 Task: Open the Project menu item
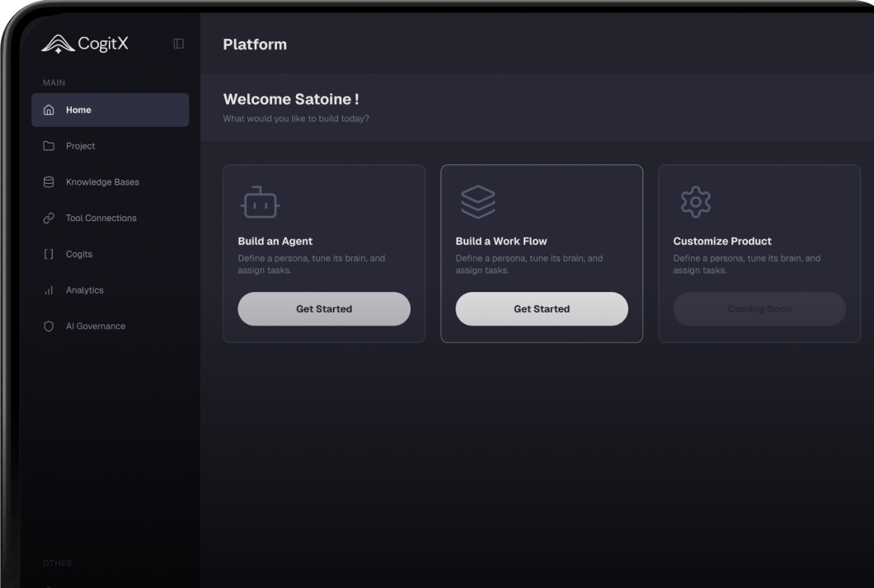click(x=81, y=146)
